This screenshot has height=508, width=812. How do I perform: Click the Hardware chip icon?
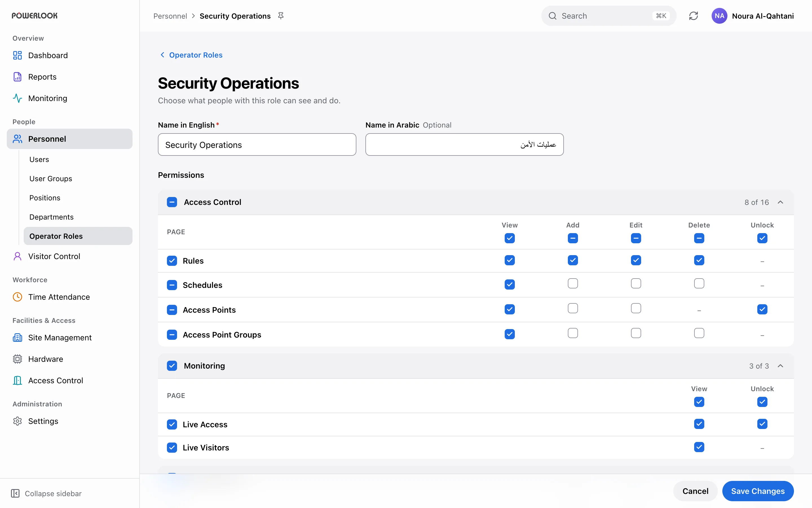(x=17, y=359)
